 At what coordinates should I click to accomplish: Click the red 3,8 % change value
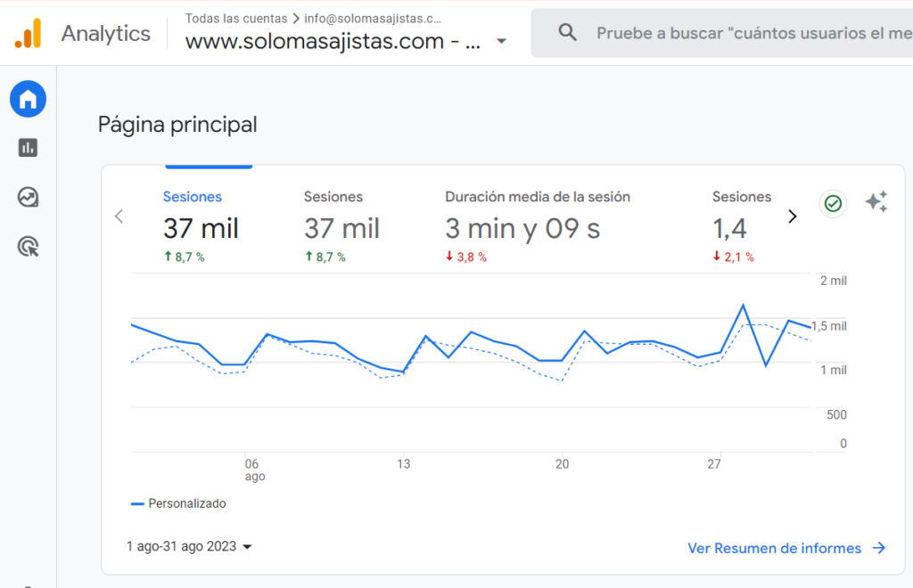pos(465,257)
